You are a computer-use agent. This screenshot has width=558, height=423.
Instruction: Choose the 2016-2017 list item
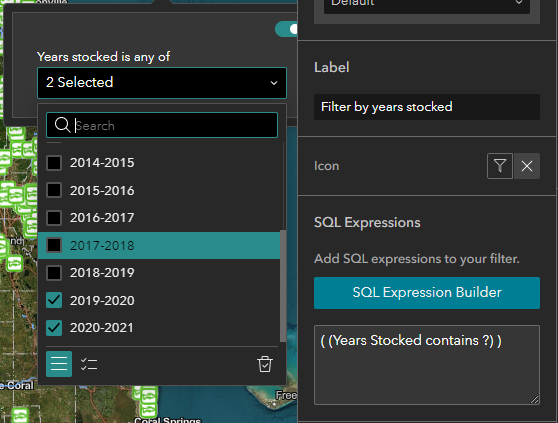point(159,218)
